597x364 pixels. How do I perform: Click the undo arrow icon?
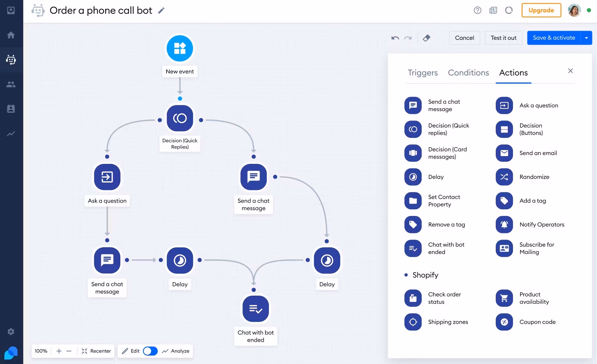pos(395,38)
